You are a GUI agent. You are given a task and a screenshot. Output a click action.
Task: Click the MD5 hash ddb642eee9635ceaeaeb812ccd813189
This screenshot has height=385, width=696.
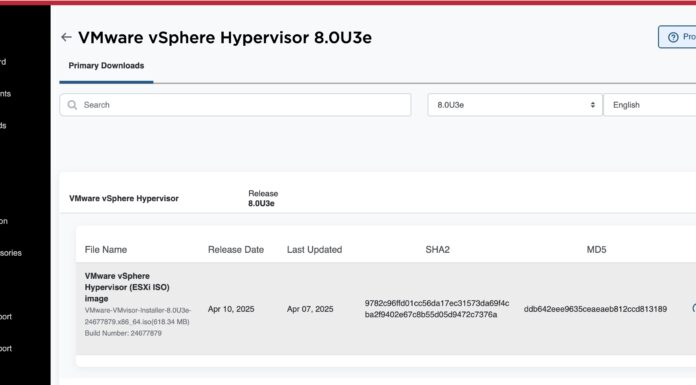point(595,309)
